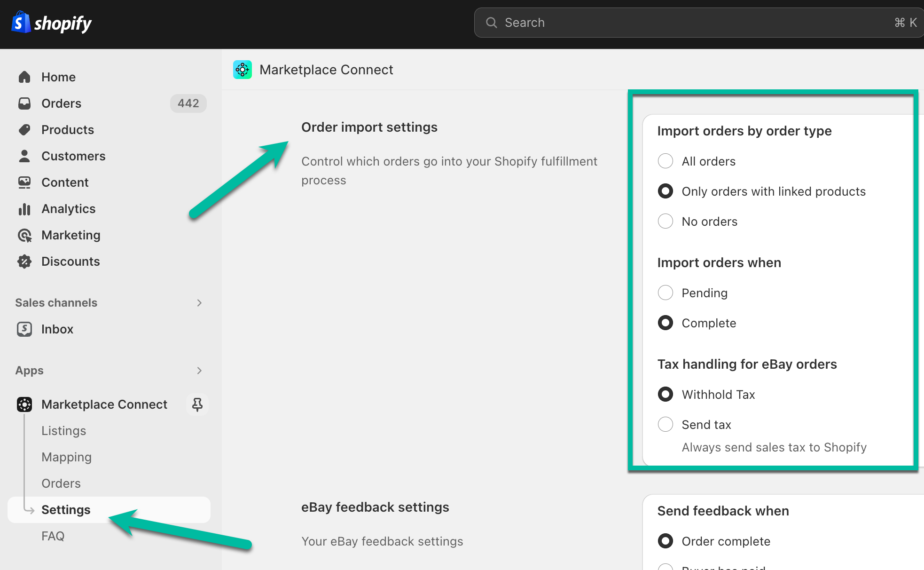Click the Send feedback when heading

tap(723, 511)
